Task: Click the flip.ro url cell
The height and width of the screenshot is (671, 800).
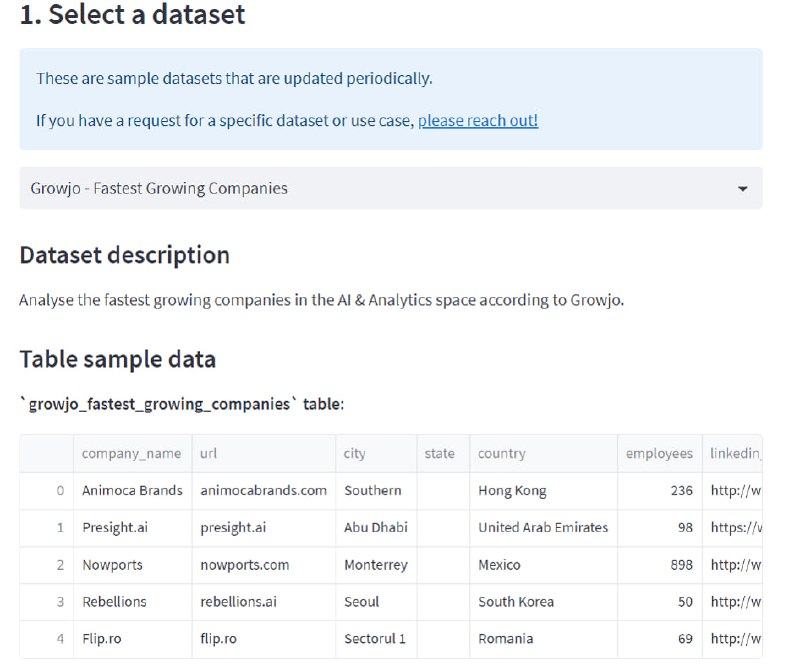Action: 264,639
